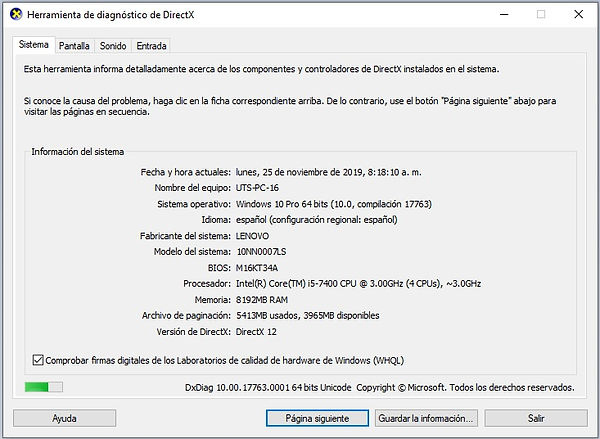600x439 pixels.
Task: Click the Información del sistema group label
Action: coord(78,152)
